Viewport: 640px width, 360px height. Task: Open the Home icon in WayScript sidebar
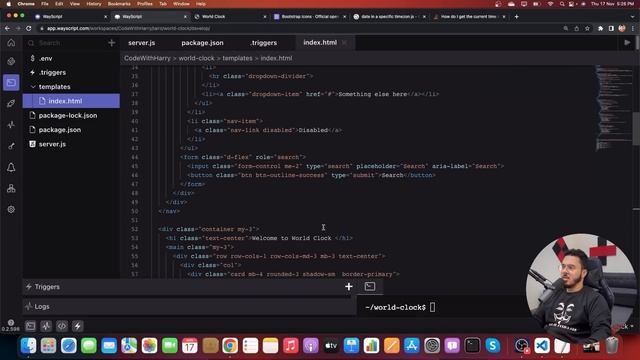(11, 43)
